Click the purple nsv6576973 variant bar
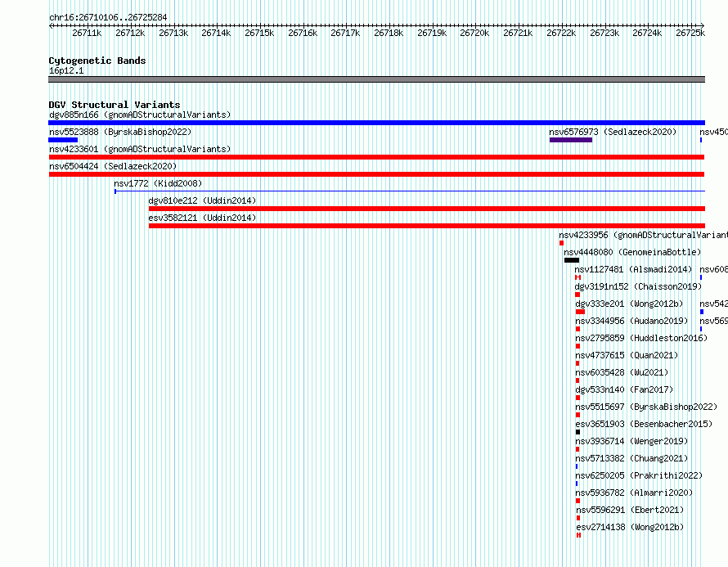Screen dimensions: 728x567 [x=571, y=140]
